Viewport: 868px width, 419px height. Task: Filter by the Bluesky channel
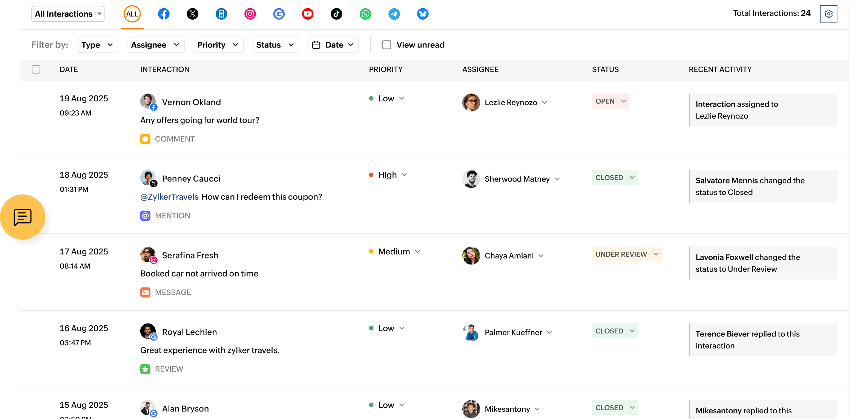(423, 14)
